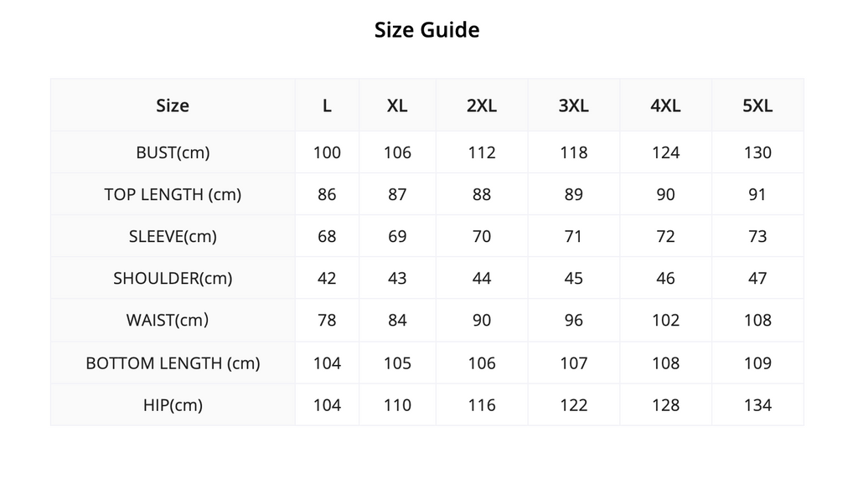Select the waist value 78 for L
The height and width of the screenshot is (504, 858).
[x=327, y=321]
